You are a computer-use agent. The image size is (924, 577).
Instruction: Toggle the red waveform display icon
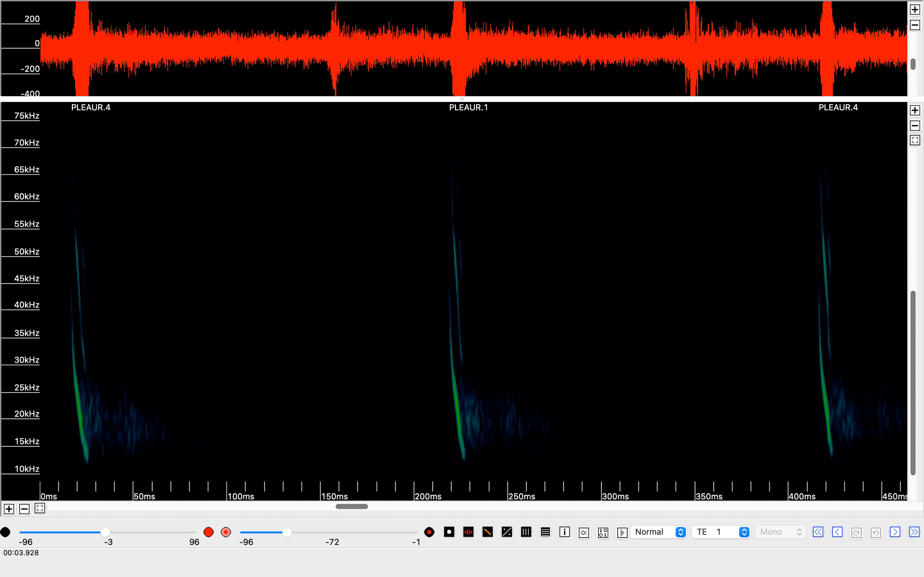468,532
